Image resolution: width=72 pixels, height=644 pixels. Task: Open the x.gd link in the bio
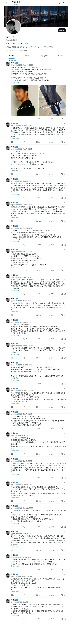32,47
